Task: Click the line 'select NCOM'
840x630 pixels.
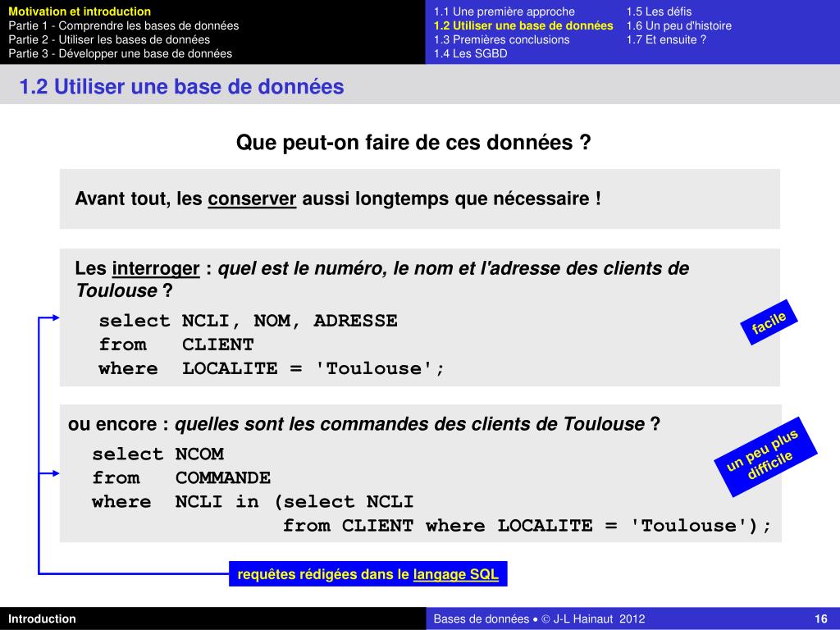Action: coord(158,454)
